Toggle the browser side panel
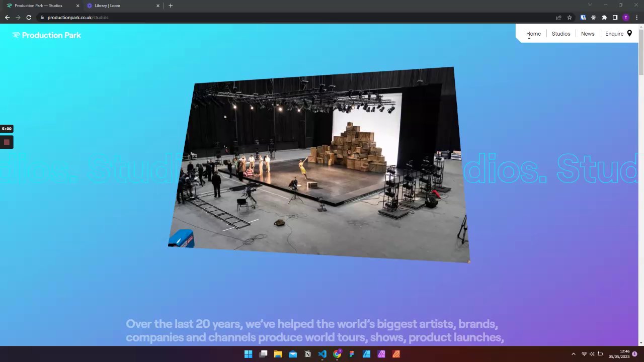 [615, 17]
